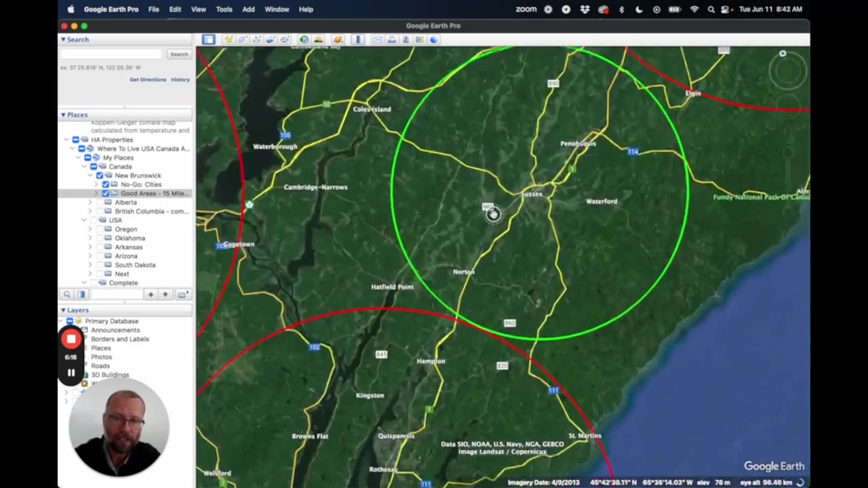Open the Window menu
This screenshot has height=488, width=868.
[x=277, y=9]
